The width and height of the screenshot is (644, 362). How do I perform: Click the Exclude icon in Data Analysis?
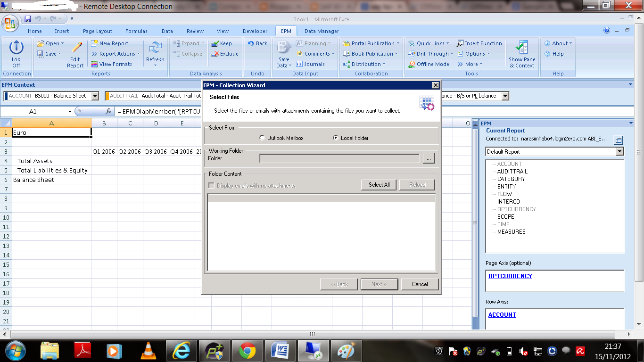pos(225,53)
